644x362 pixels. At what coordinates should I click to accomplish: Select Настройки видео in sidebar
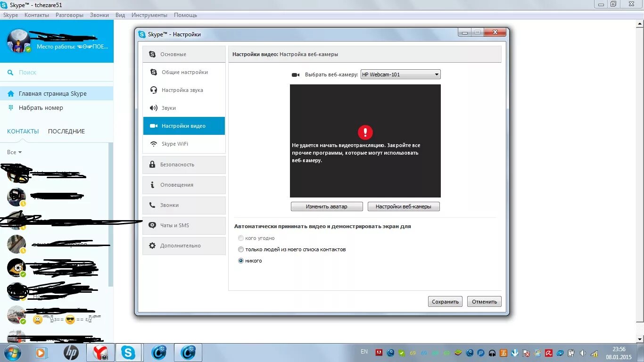pos(184,126)
